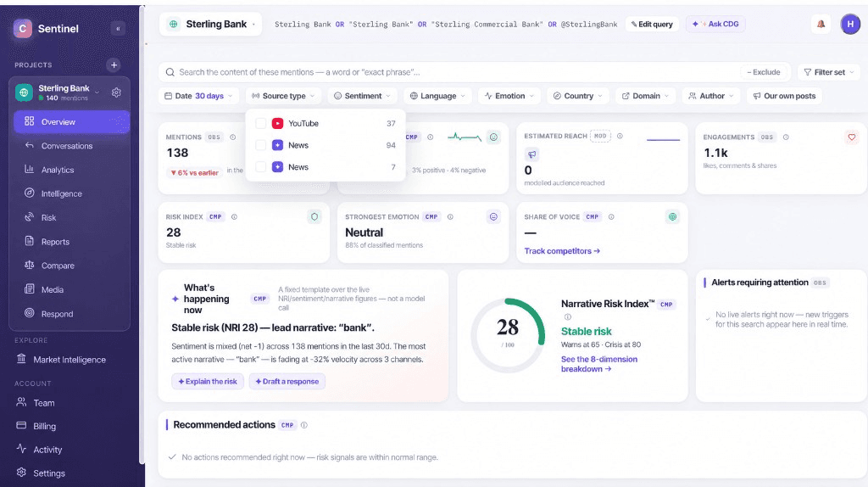Click the megaphone icon in Estimated Reach
Screen dimensions: 868x487
(x=531, y=154)
